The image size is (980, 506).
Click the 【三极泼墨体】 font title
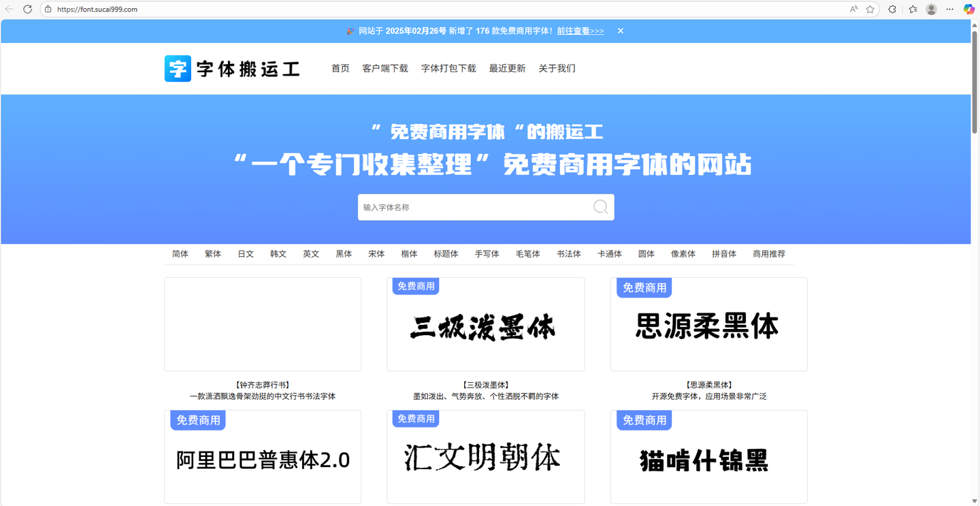click(485, 385)
